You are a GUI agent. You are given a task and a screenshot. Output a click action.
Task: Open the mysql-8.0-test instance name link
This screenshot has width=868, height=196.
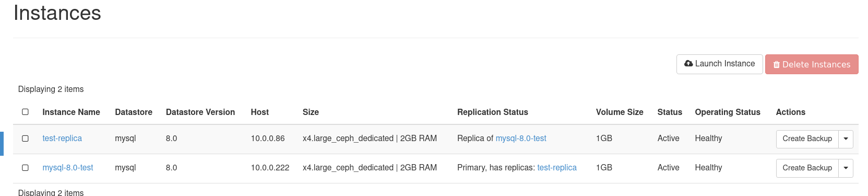click(x=68, y=168)
